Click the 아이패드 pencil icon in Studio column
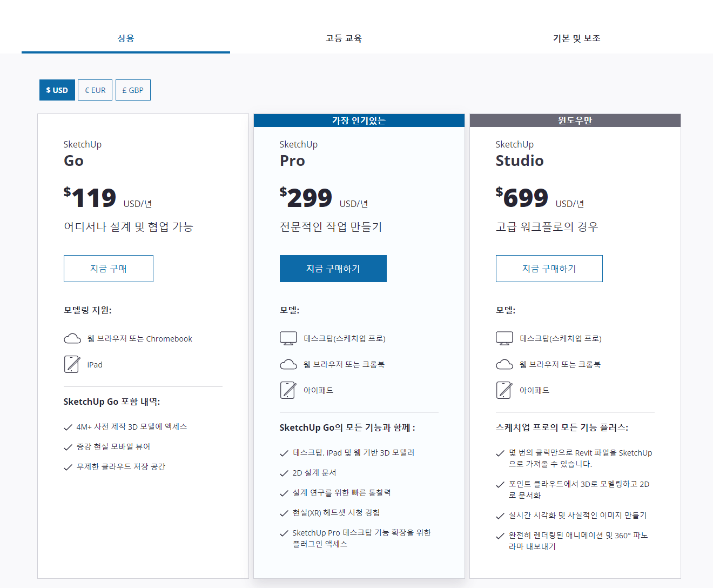This screenshot has width=713, height=588. [x=505, y=390]
